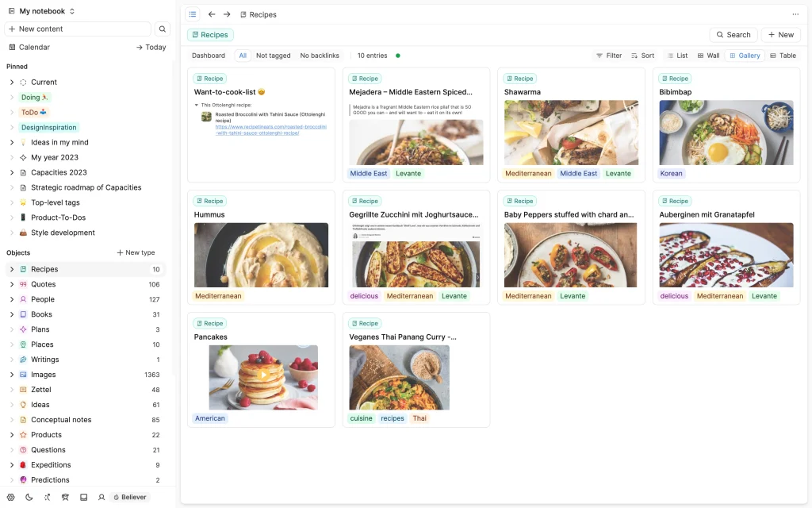Screen dimensions: 812x508
Task: Expand the Quotes object type
Action: click(12, 284)
